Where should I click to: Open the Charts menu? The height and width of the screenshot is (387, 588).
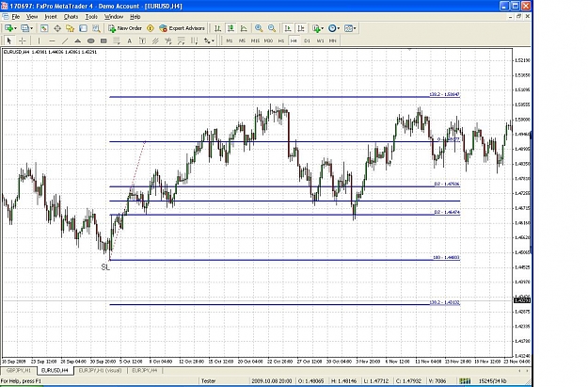click(71, 17)
